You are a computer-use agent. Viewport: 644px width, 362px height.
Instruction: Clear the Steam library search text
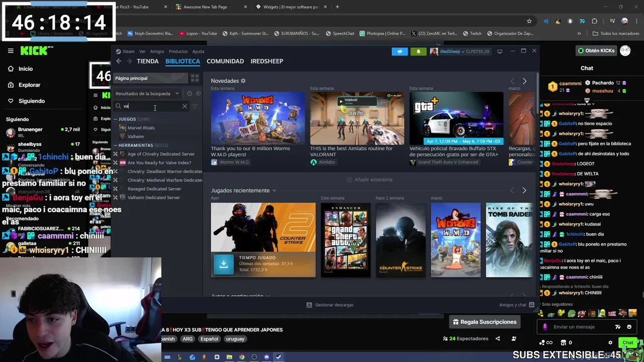[185, 106]
